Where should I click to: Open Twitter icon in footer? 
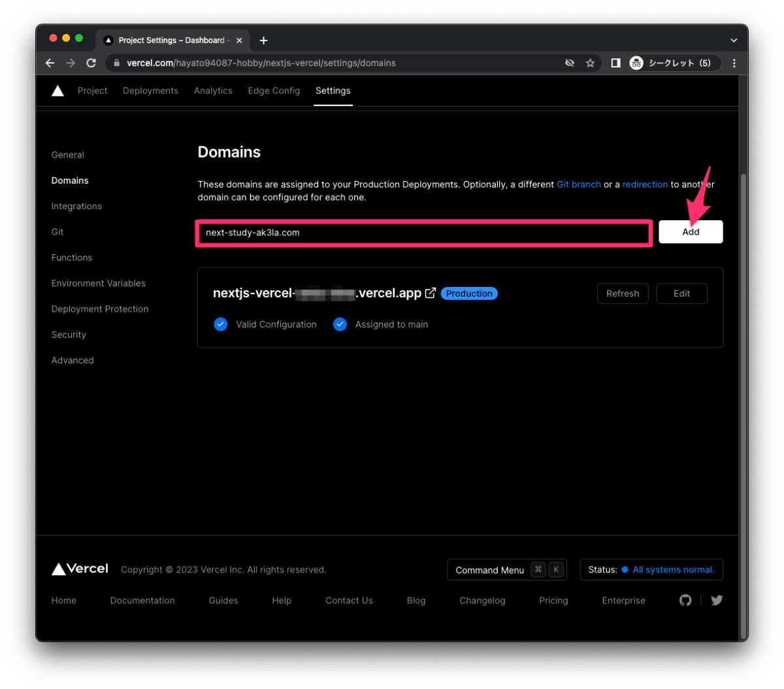click(717, 600)
